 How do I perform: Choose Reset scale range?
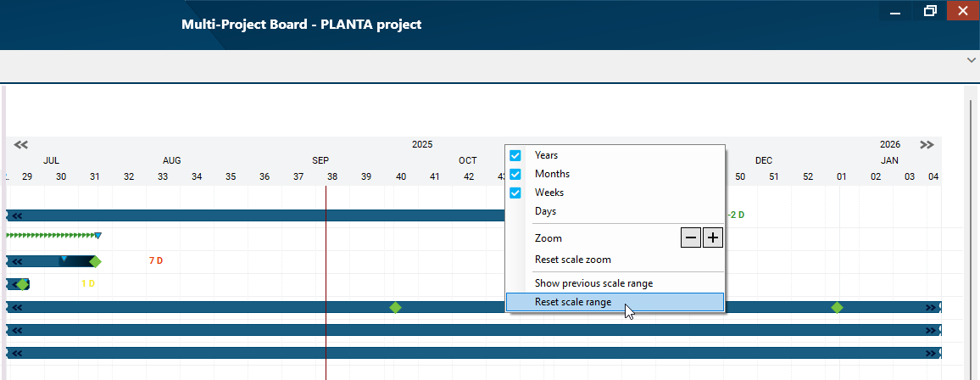click(x=573, y=302)
